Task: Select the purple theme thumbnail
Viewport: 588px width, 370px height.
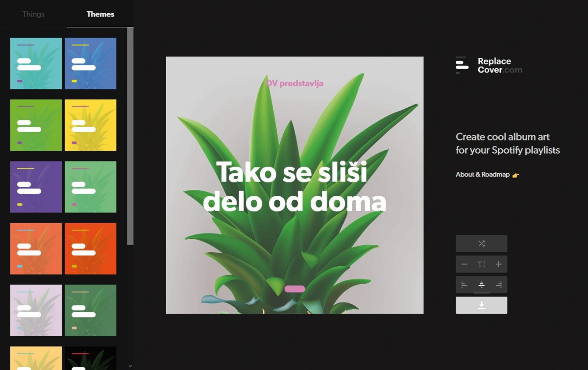Action: click(36, 187)
